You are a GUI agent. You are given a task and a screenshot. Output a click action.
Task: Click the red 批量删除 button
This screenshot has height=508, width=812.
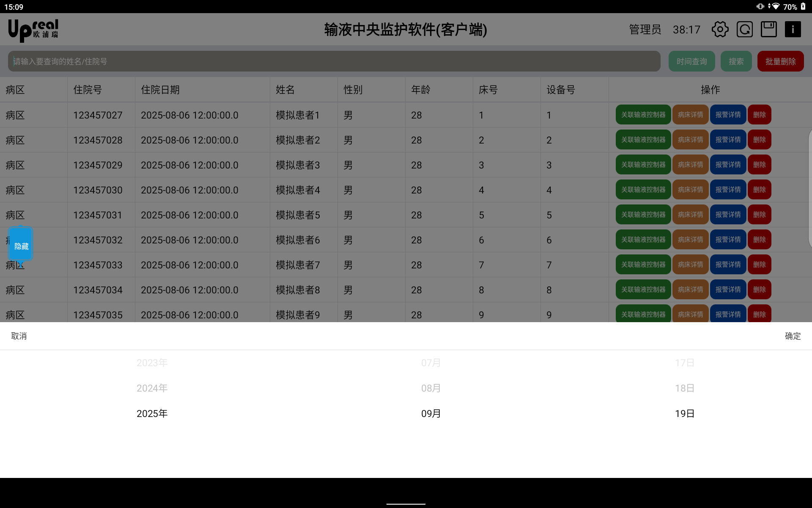tap(780, 61)
